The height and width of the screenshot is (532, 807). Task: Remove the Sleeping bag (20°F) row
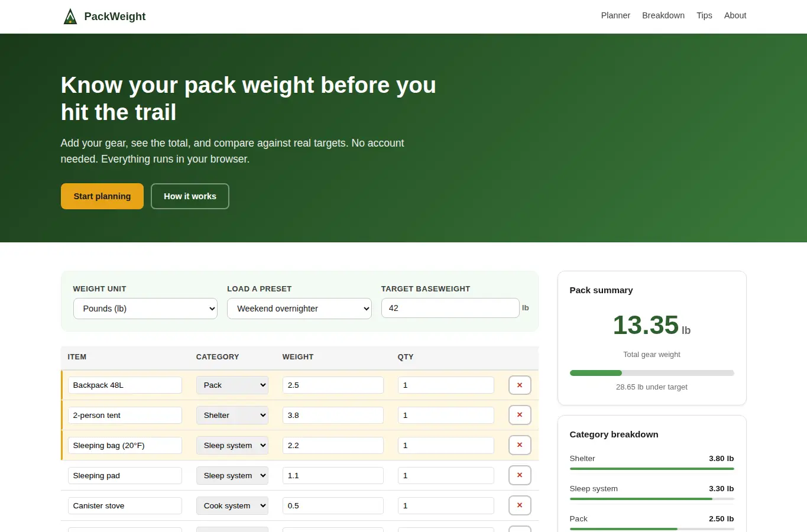tap(520, 446)
